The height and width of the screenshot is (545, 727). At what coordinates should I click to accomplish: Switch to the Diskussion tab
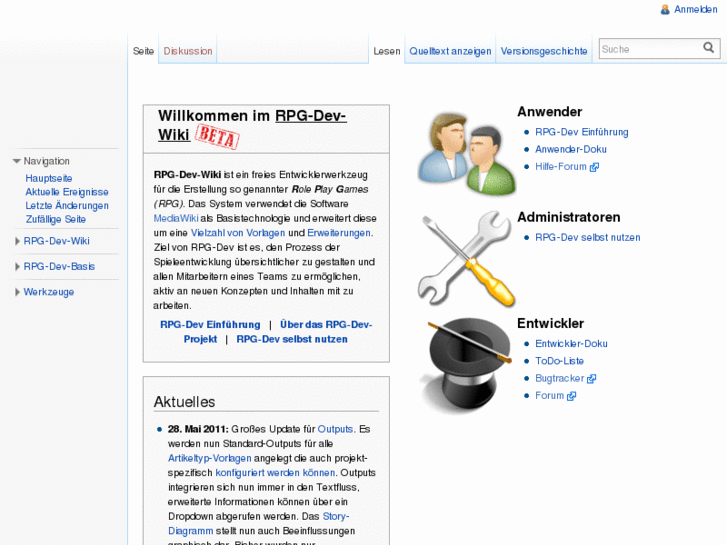coord(188,51)
